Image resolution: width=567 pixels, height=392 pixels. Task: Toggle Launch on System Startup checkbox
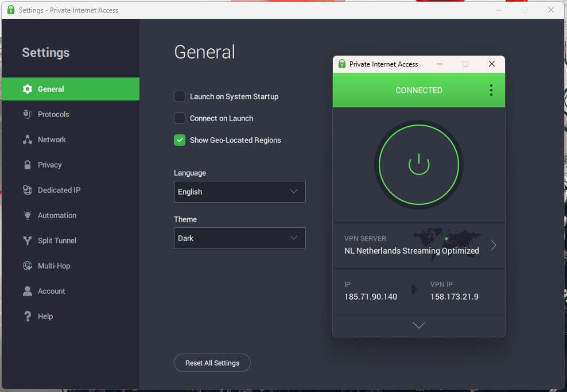[180, 96]
